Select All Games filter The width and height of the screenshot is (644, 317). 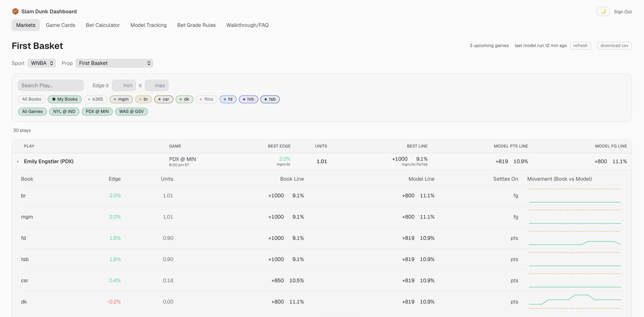pos(32,111)
